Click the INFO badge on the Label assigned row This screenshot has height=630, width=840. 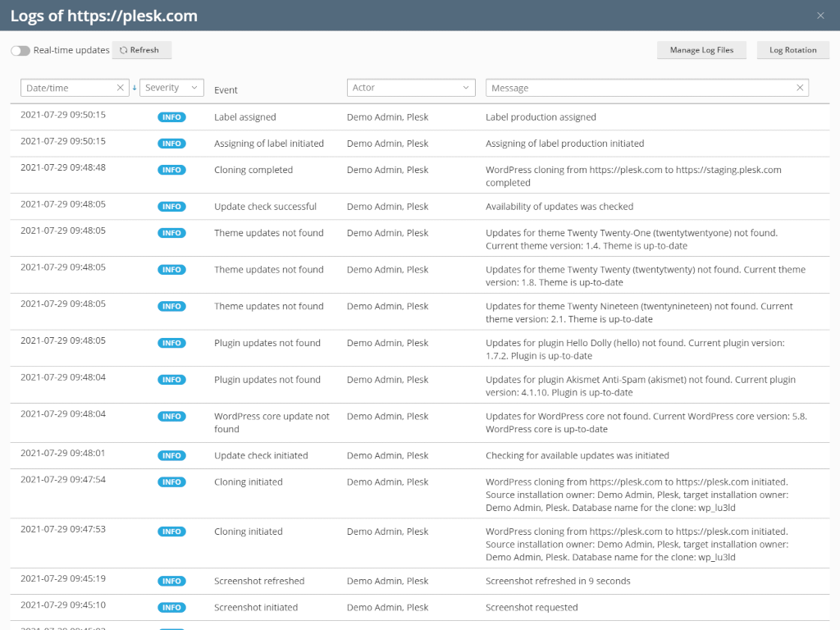171,116
